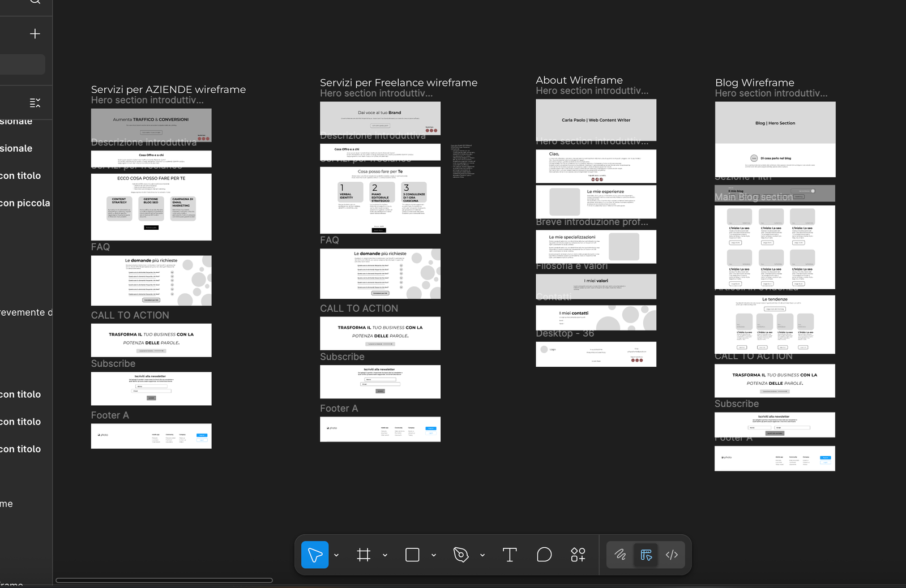Select the Move tool in the bottom toolbar
906x588 pixels.
click(315, 555)
